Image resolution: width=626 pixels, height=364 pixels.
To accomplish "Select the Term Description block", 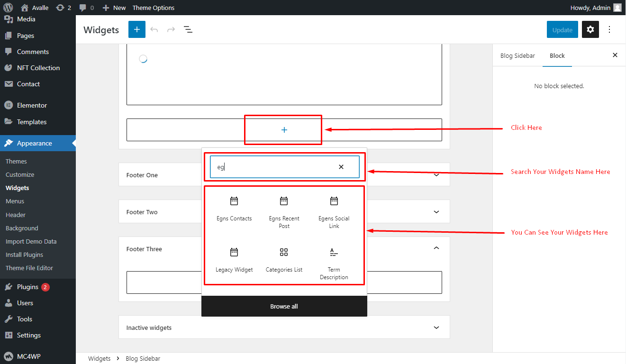I will (x=334, y=264).
